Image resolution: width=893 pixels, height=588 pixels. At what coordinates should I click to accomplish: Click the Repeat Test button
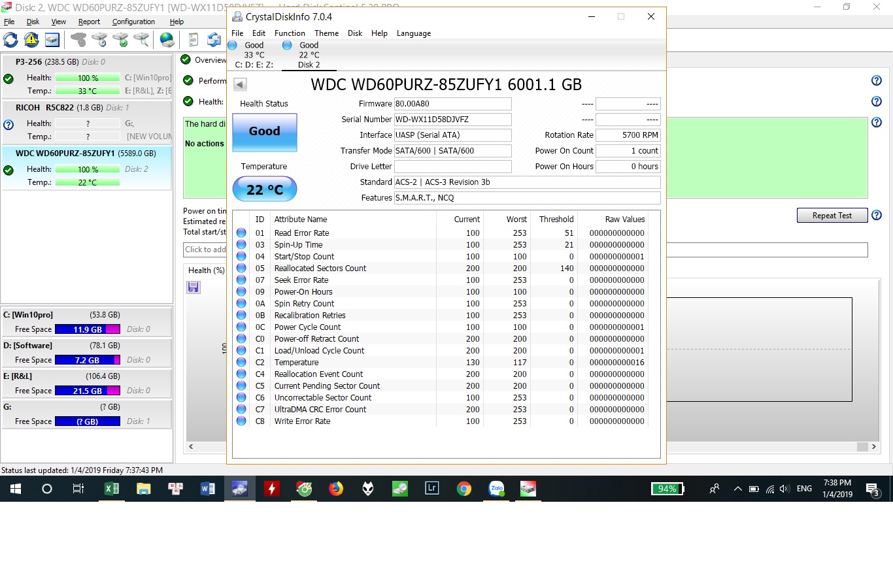(832, 216)
